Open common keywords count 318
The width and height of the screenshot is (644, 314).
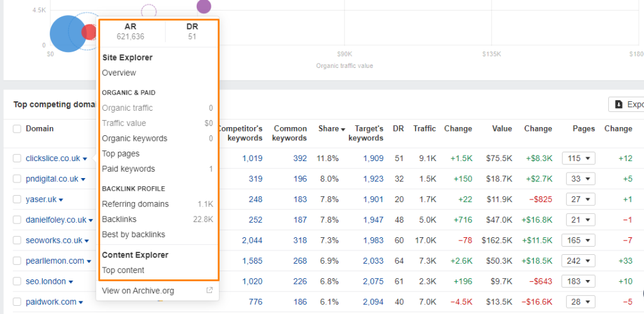coord(300,240)
